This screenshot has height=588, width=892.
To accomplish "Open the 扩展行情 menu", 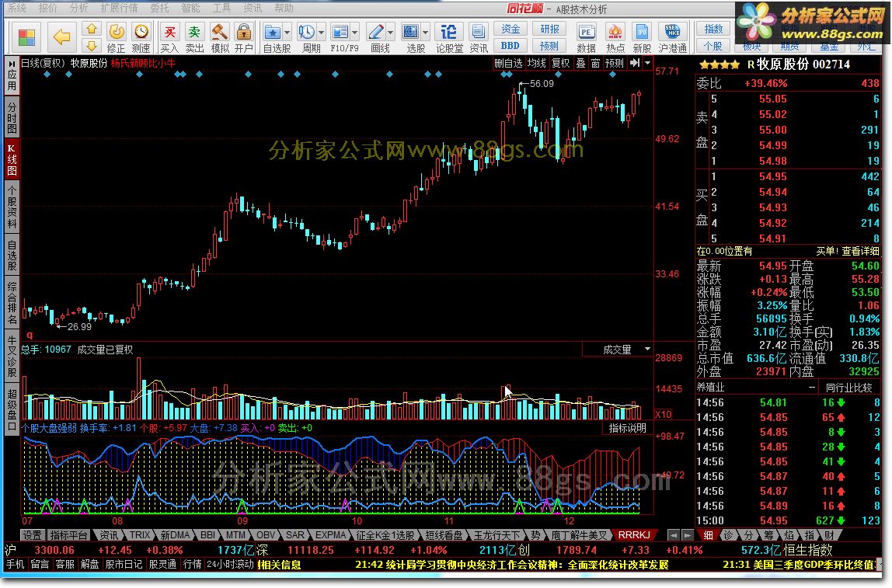I will coord(119,8).
